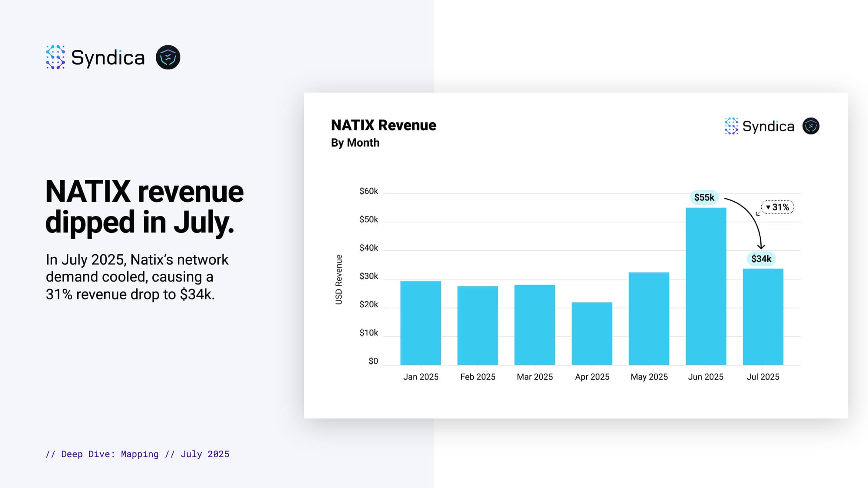Click the By Month subtitle

[355, 143]
